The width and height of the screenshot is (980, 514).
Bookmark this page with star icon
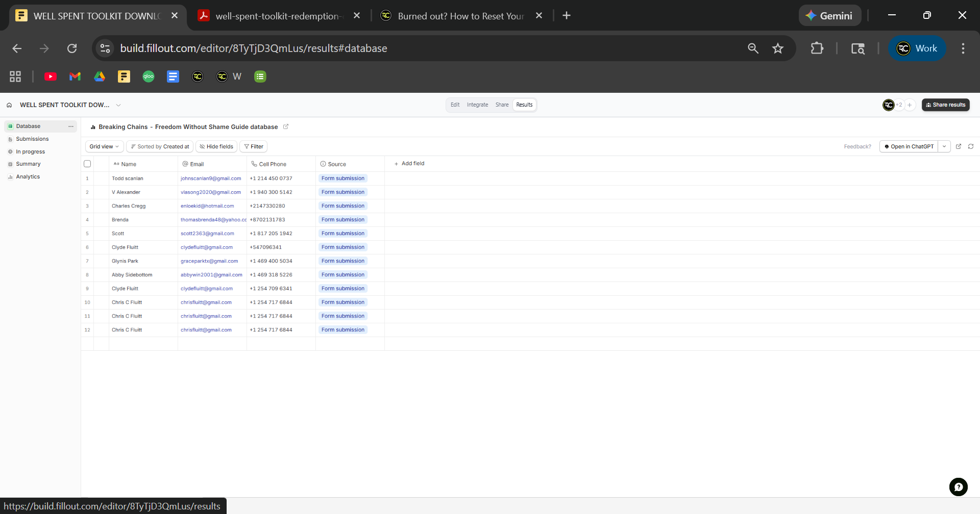(777, 48)
